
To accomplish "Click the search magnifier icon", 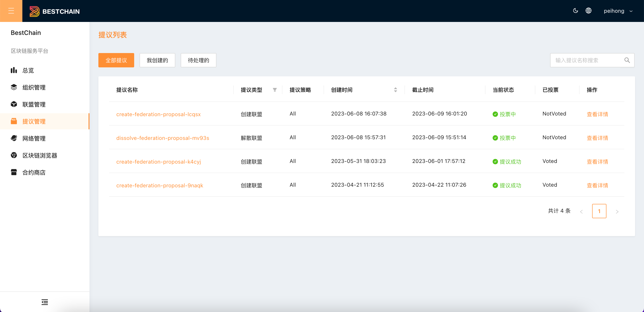I will pos(627,60).
